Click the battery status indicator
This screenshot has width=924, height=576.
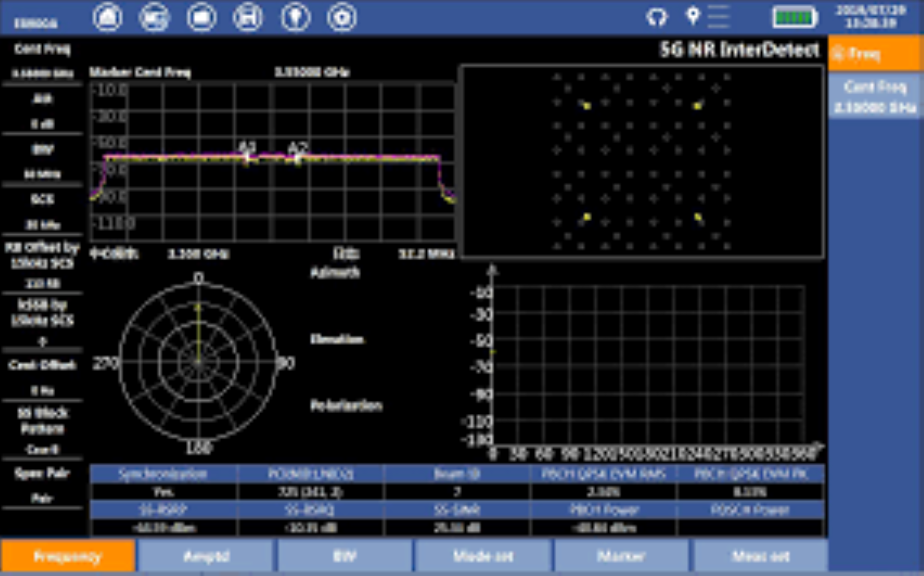point(795,18)
